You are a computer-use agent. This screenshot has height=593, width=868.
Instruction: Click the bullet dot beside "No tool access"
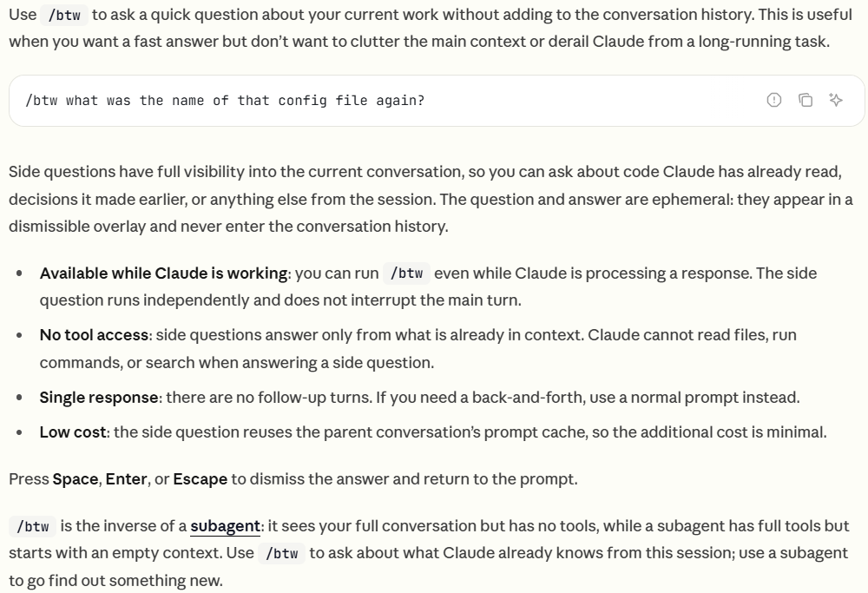coord(20,335)
